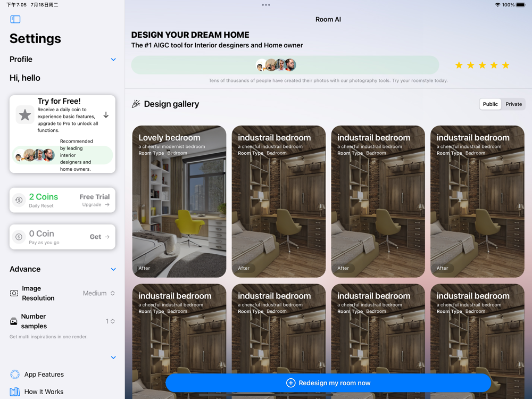Click the Wi-Fi status icon
This screenshot has height=399, width=532.
pos(497,5)
